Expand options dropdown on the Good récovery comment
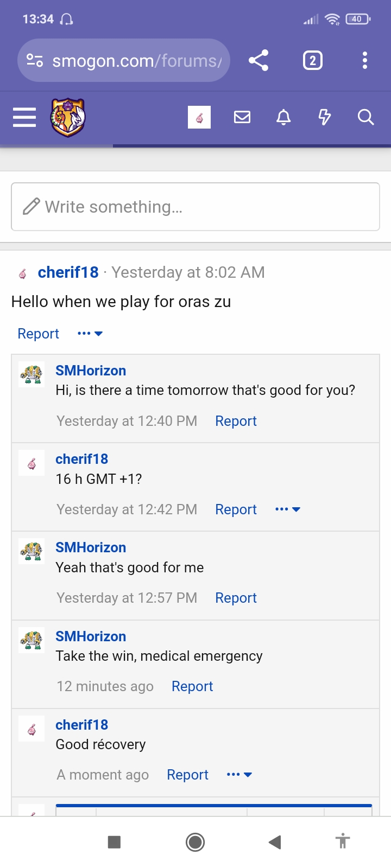391x868 pixels. coord(239,775)
